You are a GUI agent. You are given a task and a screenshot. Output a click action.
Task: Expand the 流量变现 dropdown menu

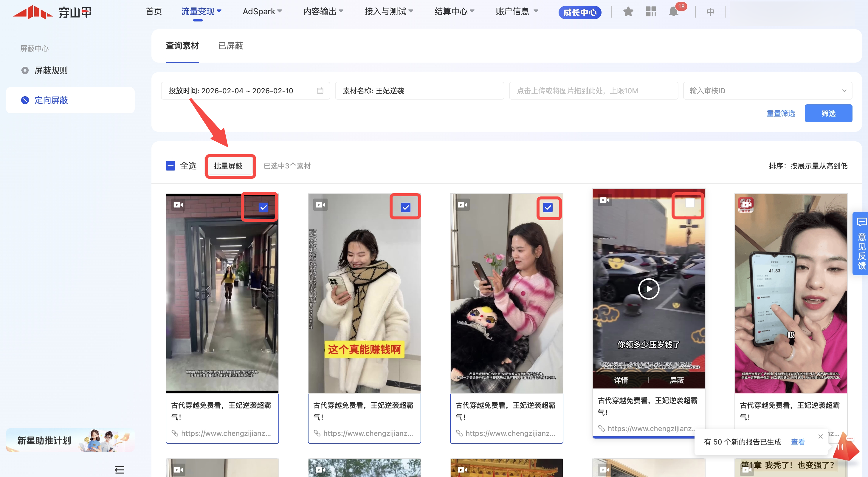201,11
